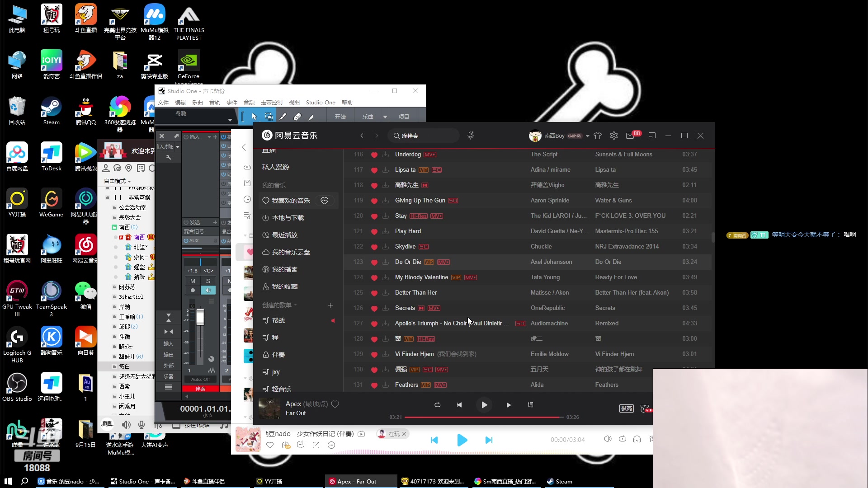Download the song Underdog
The height and width of the screenshot is (488, 868).
[385, 155]
